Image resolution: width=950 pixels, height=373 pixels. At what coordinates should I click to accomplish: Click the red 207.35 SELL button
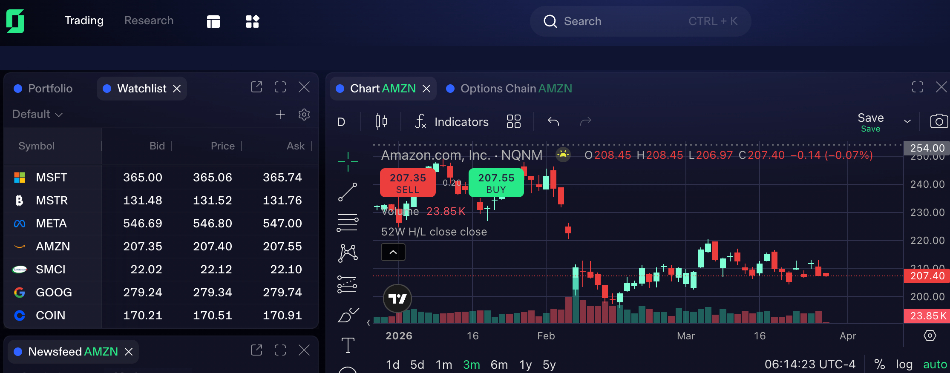click(408, 182)
